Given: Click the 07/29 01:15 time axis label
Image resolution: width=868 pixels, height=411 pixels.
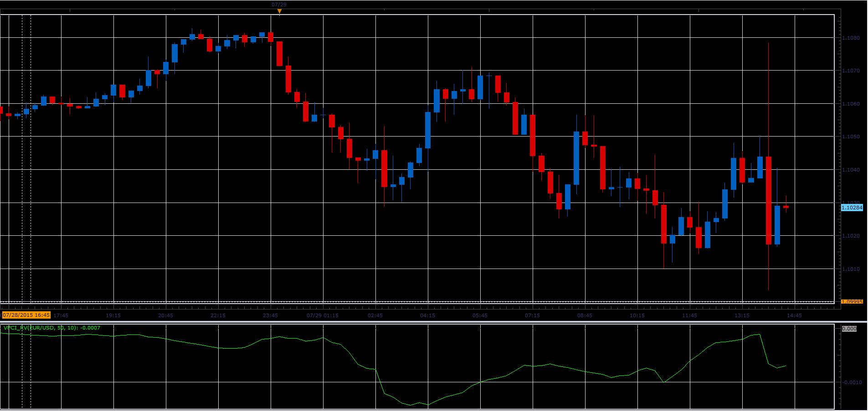Looking at the screenshot, I should click(x=323, y=315).
